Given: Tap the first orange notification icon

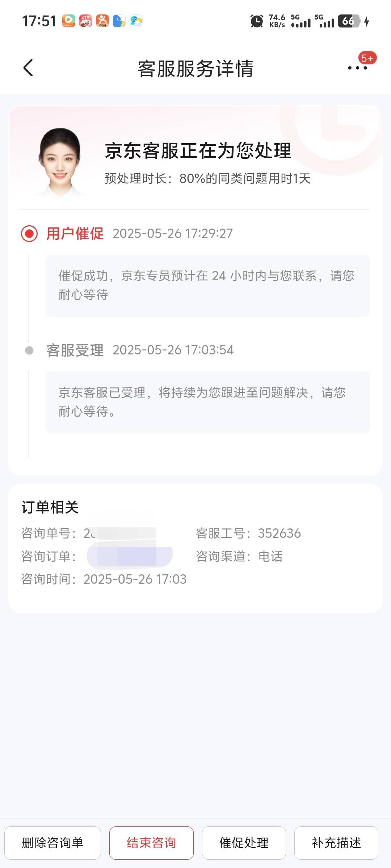Looking at the screenshot, I should coord(68,21).
